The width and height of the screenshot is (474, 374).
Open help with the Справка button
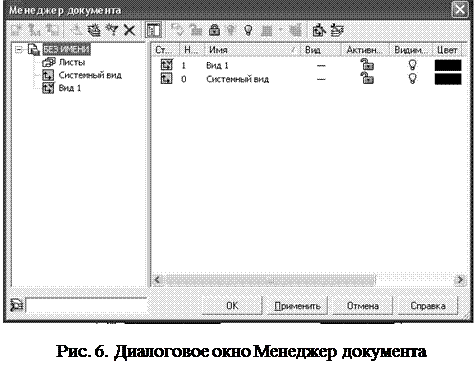coord(428,306)
